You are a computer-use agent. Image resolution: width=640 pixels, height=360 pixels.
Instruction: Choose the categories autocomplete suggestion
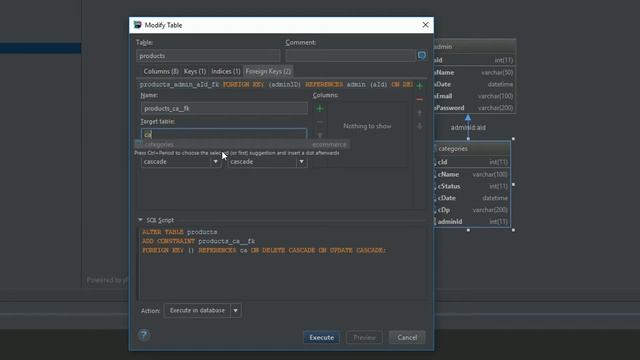(x=242, y=144)
